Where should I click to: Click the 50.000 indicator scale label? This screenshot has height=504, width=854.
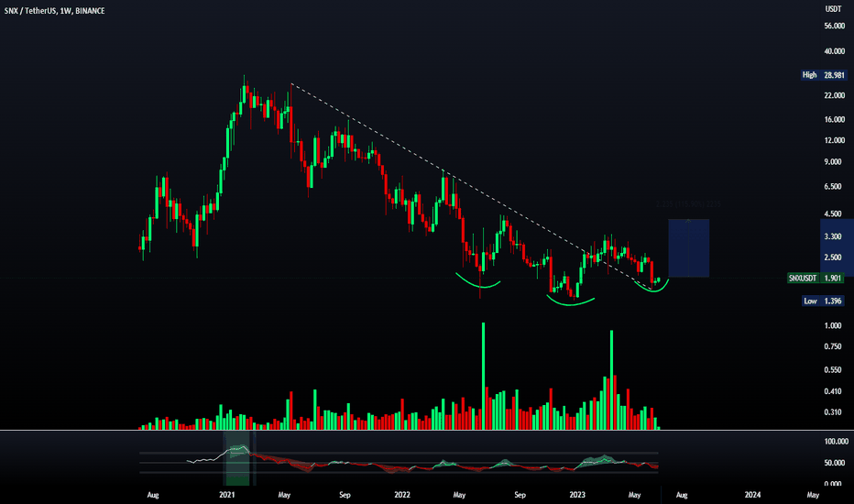[x=835, y=463]
